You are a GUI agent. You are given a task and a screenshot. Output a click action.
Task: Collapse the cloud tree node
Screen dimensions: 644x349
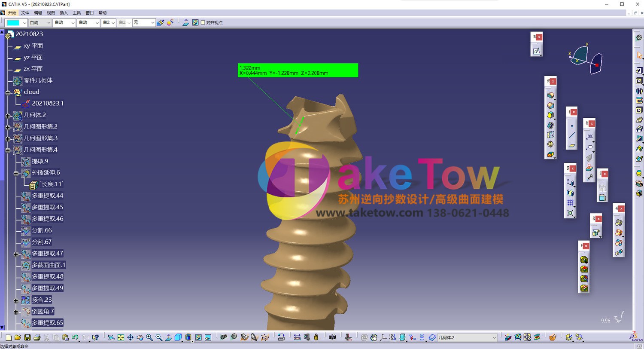(8, 92)
